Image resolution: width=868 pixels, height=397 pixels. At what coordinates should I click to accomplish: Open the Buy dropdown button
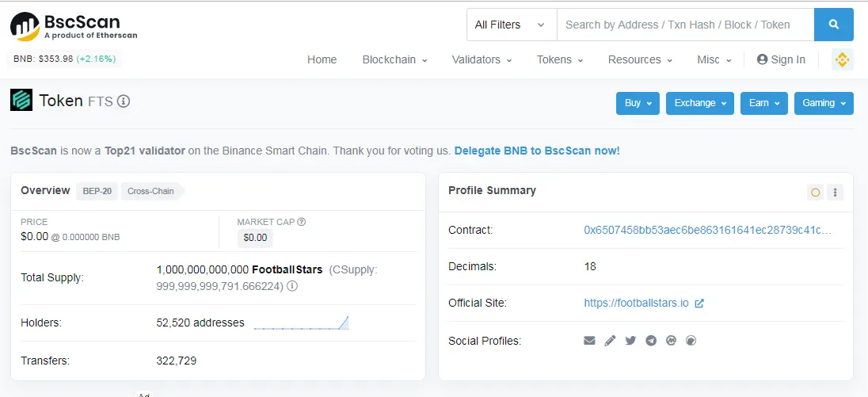click(x=638, y=103)
